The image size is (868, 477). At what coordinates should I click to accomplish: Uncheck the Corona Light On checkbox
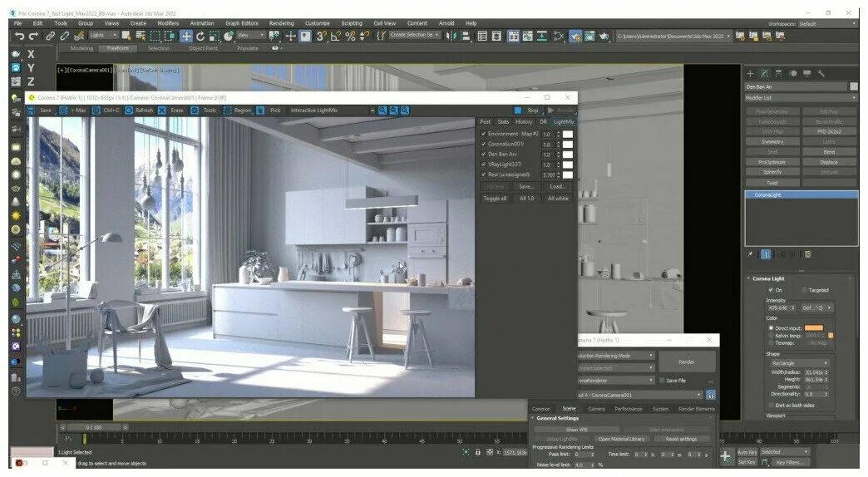pos(771,290)
